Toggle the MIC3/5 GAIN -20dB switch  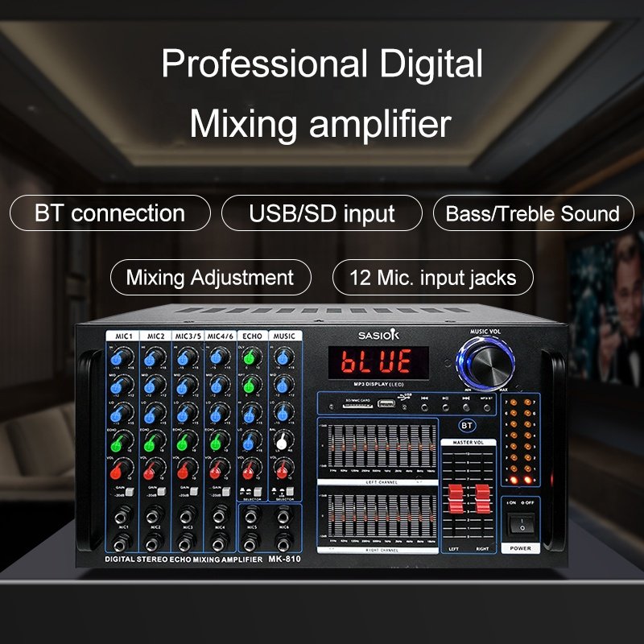194,492
